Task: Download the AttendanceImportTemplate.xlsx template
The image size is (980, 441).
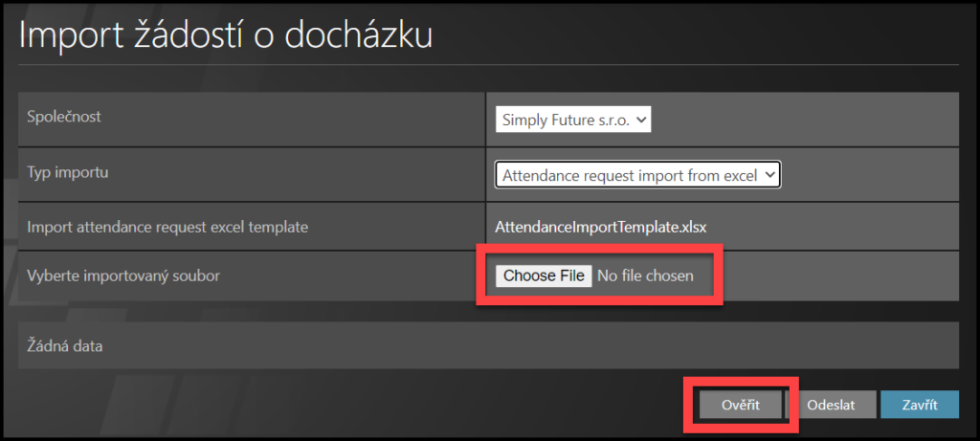Action: coord(600,227)
